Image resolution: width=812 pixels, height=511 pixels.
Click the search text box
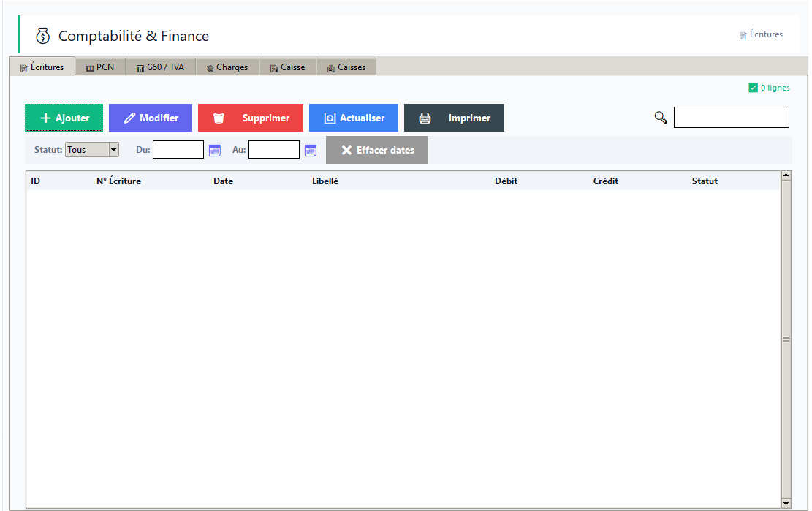click(731, 117)
